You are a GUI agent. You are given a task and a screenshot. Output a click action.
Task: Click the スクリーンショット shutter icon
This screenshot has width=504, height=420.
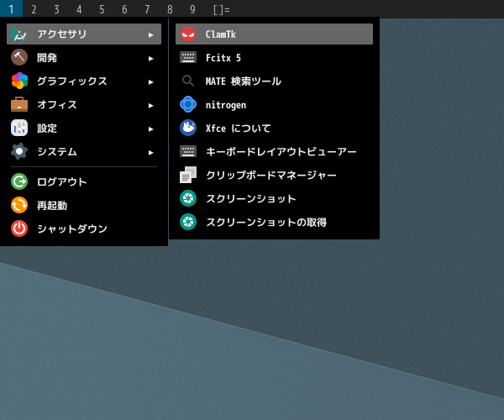click(x=188, y=198)
